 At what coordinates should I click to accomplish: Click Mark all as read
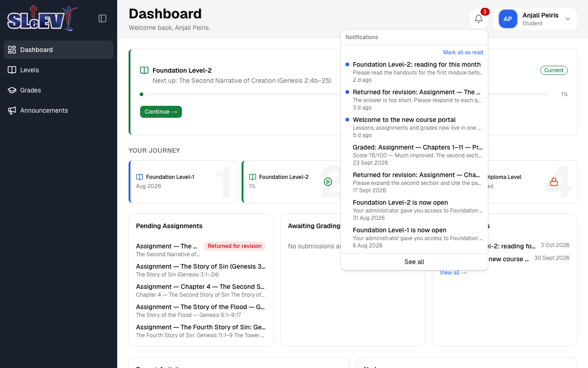pos(463,52)
